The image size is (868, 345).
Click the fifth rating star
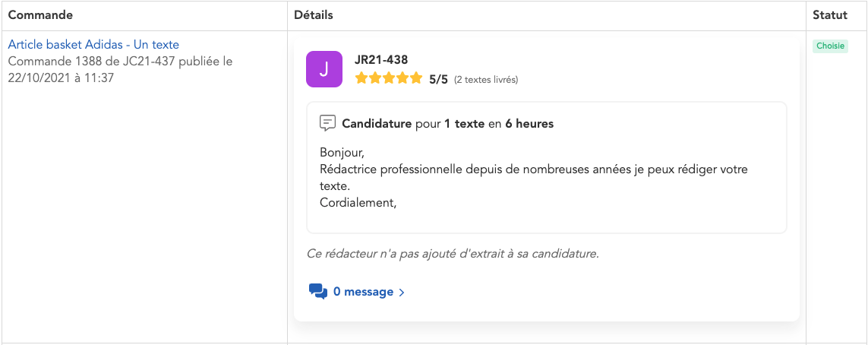[x=415, y=78]
